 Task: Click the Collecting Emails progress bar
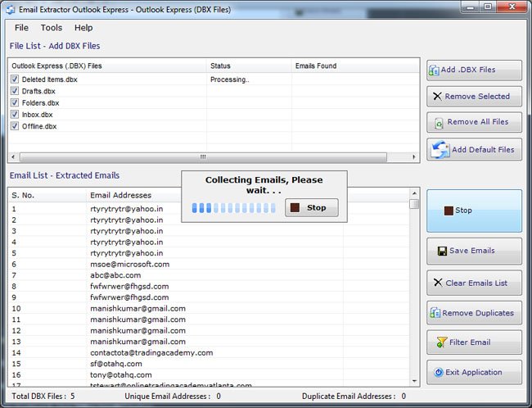click(234, 207)
